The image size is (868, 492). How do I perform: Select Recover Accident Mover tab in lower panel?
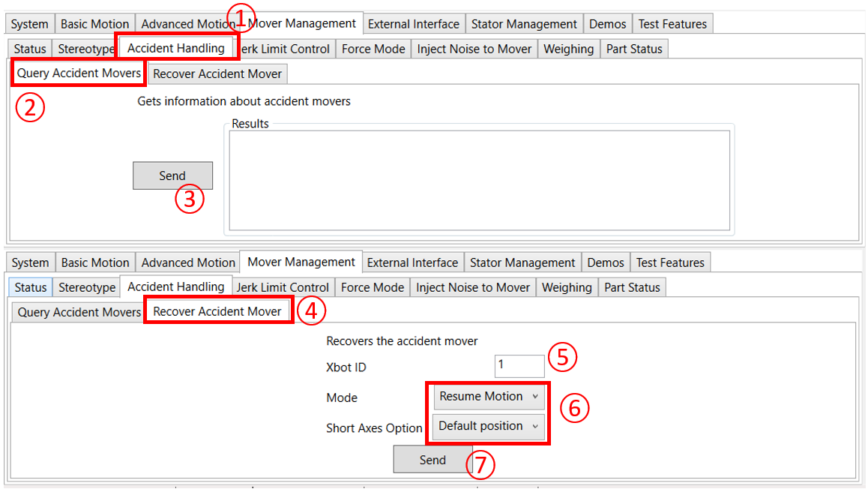(217, 311)
